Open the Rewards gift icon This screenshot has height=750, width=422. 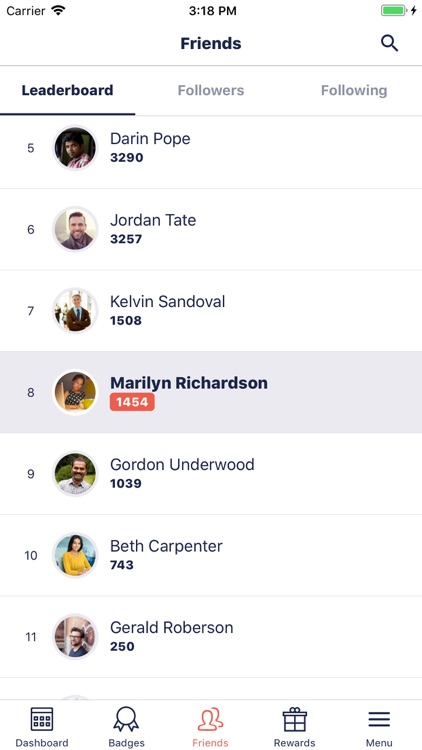[294, 719]
